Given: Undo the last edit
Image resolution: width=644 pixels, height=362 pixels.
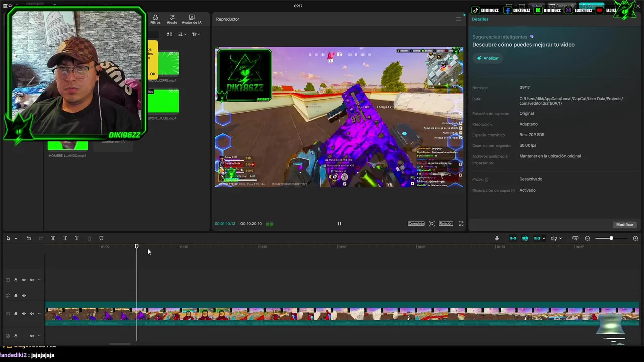Looking at the screenshot, I should coord(29,238).
